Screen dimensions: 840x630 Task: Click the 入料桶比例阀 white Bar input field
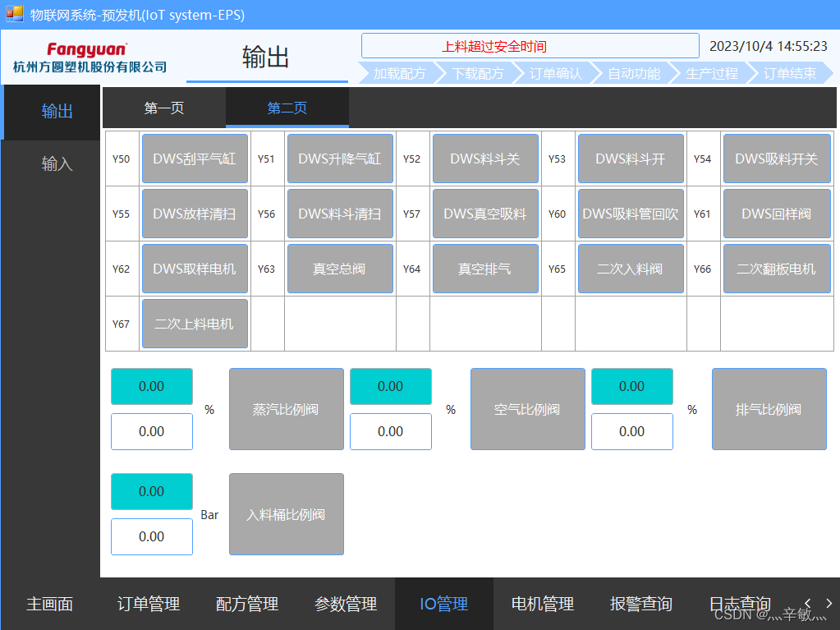[152, 536]
